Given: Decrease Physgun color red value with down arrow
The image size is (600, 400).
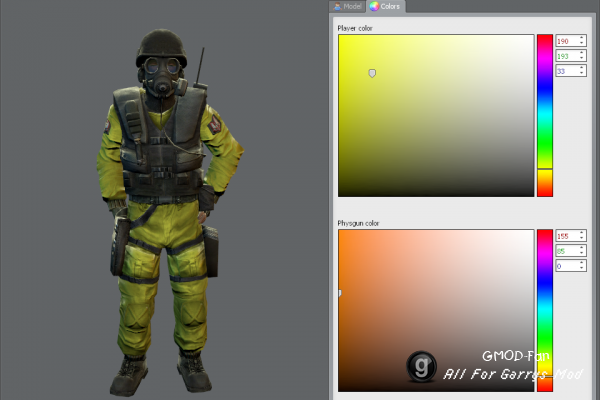Looking at the screenshot, I should (x=582, y=238).
